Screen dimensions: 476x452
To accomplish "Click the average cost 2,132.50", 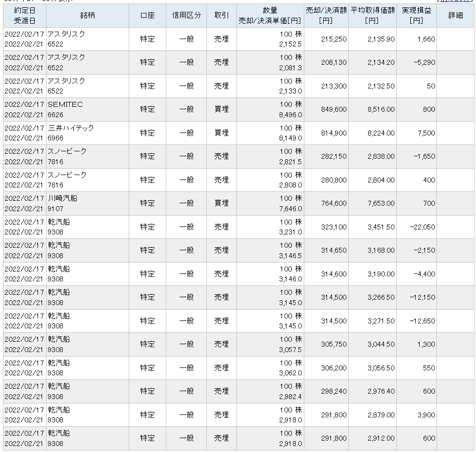I will point(381,86).
